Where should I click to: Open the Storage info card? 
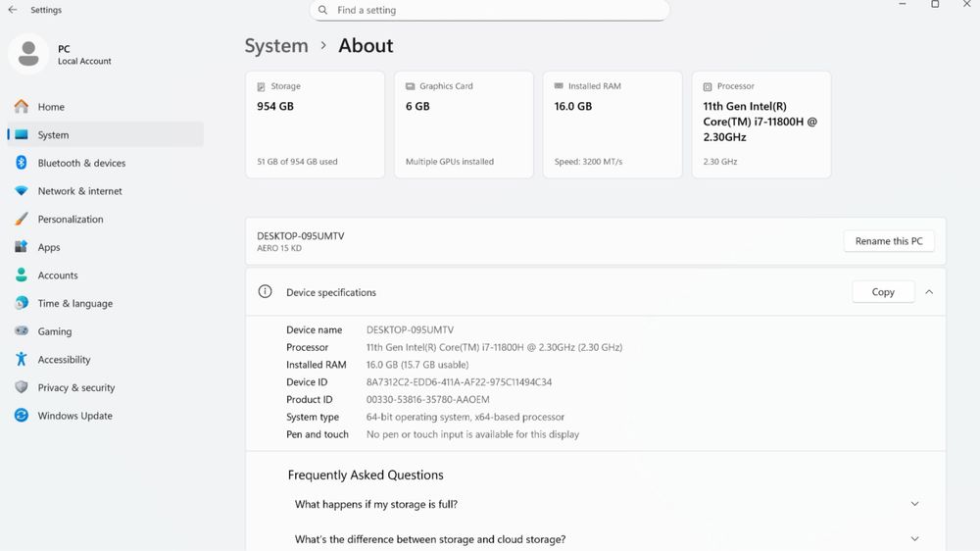click(x=315, y=125)
